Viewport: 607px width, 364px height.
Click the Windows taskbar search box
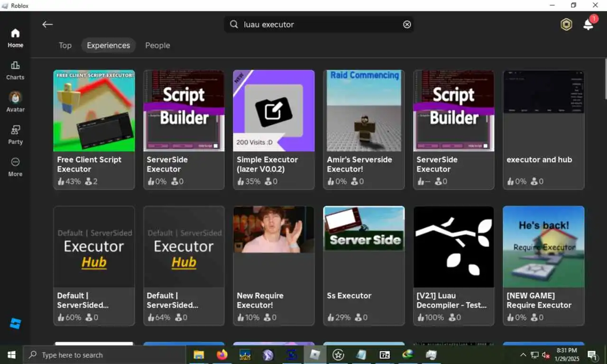point(104,355)
